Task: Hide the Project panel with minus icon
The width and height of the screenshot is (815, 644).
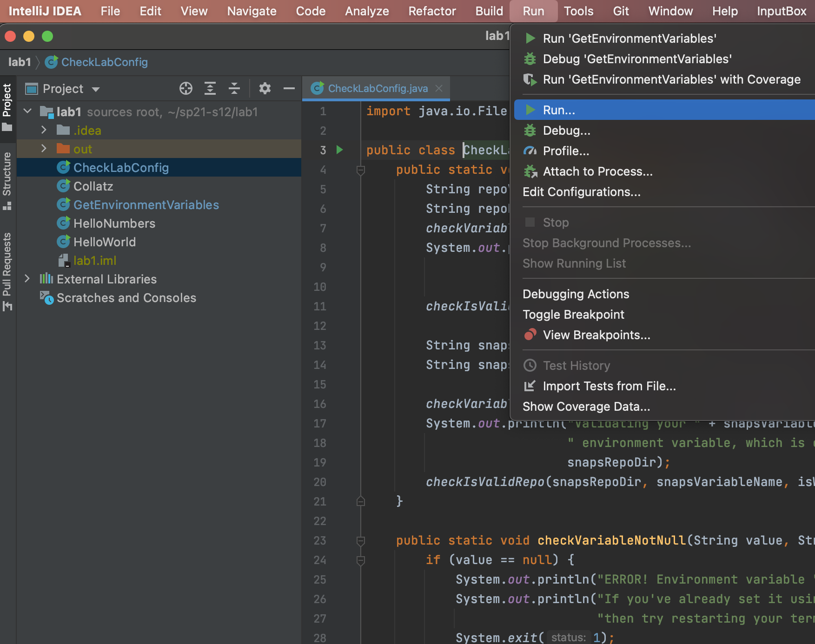Action: pos(289,88)
